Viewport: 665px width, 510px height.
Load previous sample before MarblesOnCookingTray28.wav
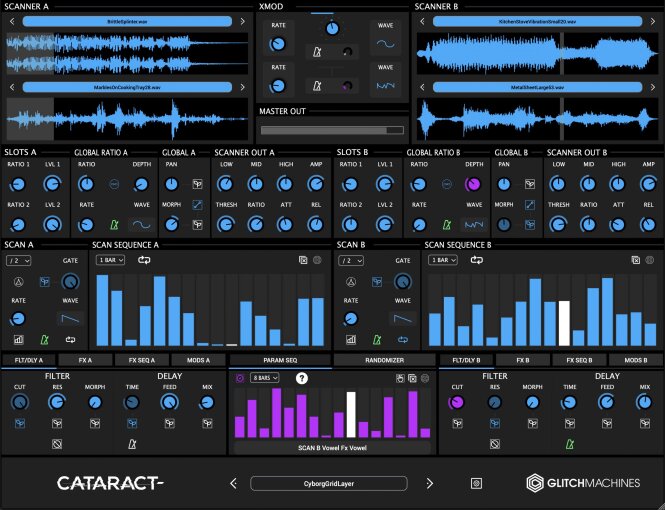pyautogui.click(x=12, y=87)
